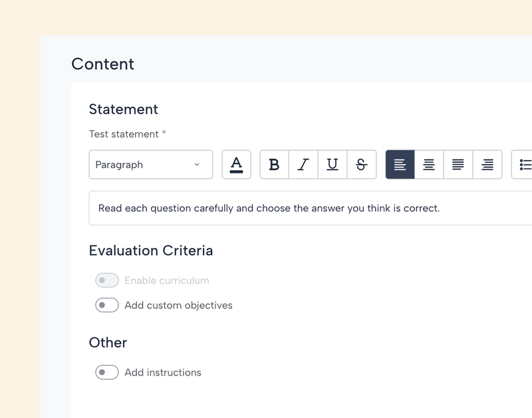Click the 'Evaluation Criteria' section heading
This screenshot has width=532, height=418.
tap(151, 251)
